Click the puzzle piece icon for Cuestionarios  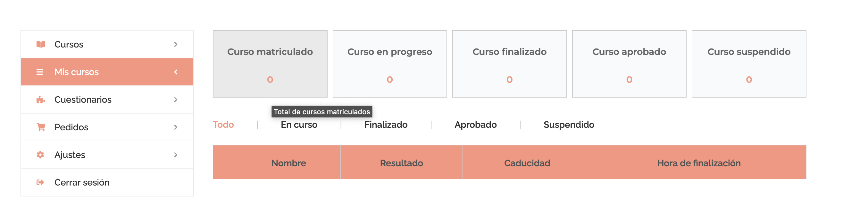point(40,100)
